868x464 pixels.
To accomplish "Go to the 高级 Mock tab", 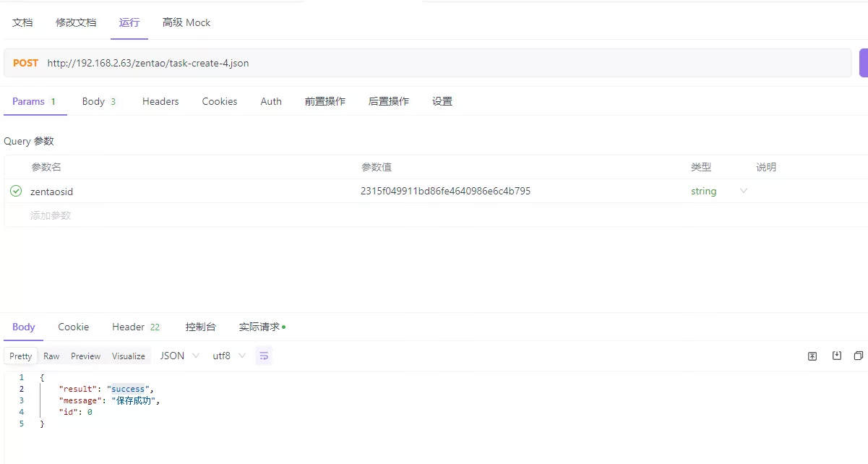I will point(186,22).
